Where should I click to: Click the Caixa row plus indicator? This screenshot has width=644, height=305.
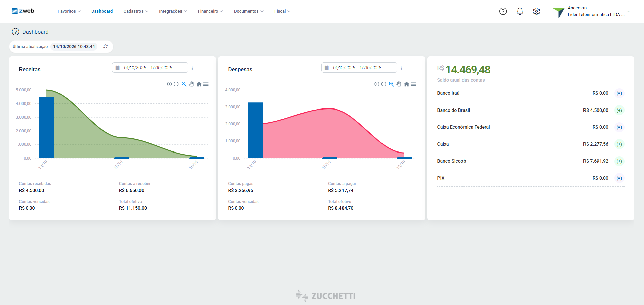pos(619,144)
